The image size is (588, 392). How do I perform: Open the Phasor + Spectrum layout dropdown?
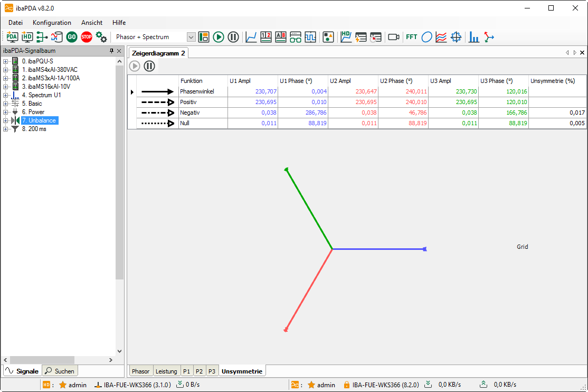click(191, 37)
